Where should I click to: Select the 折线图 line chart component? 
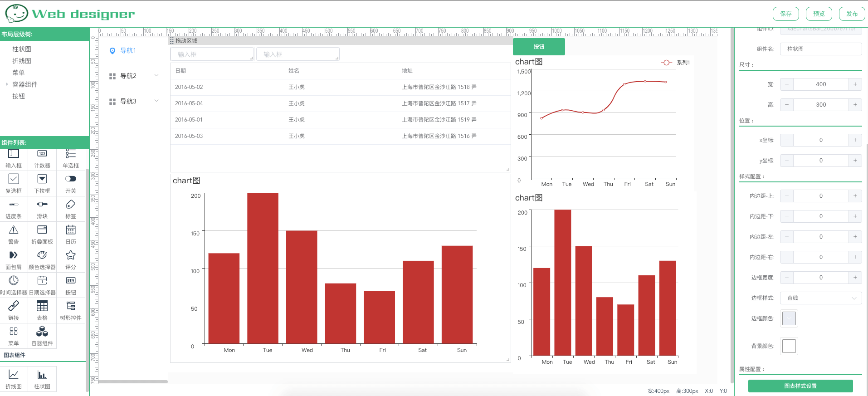coord(14,379)
